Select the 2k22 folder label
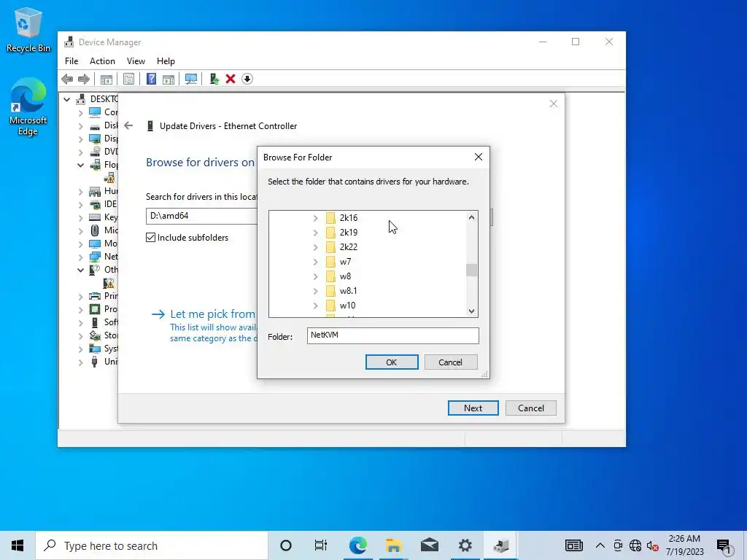The height and width of the screenshot is (560, 747). 349,247
